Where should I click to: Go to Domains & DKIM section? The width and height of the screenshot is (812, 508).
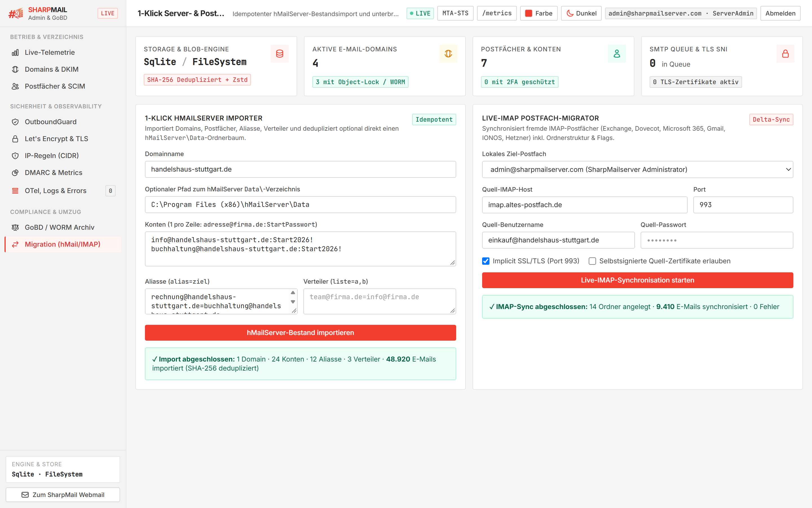pos(63,69)
